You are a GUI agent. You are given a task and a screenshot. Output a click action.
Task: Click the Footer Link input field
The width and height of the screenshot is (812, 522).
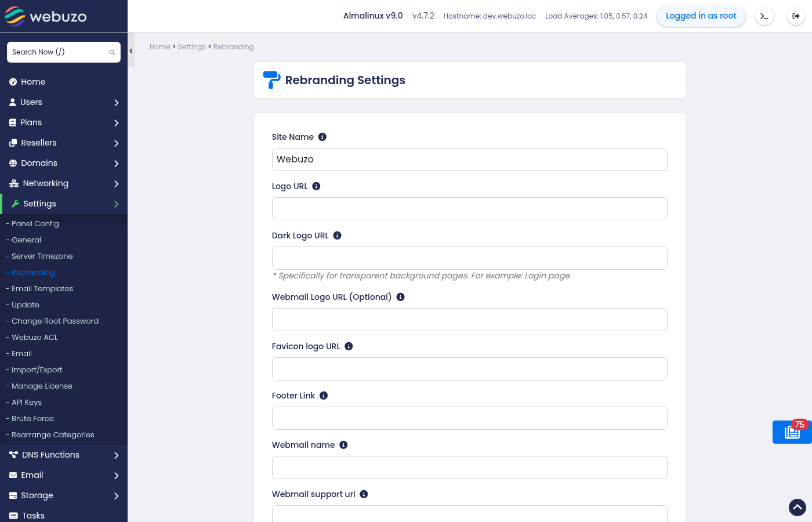470,418
